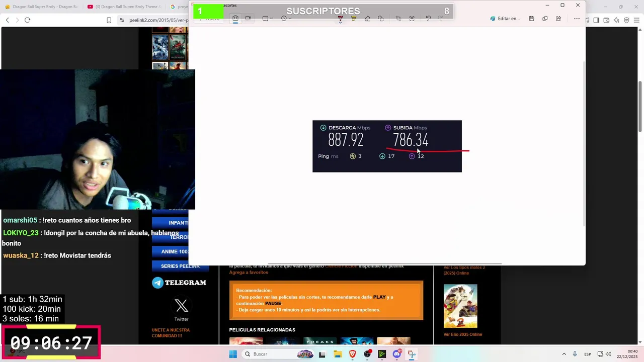Go forward in the browser
This screenshot has width=644, height=362.
click(17, 20)
